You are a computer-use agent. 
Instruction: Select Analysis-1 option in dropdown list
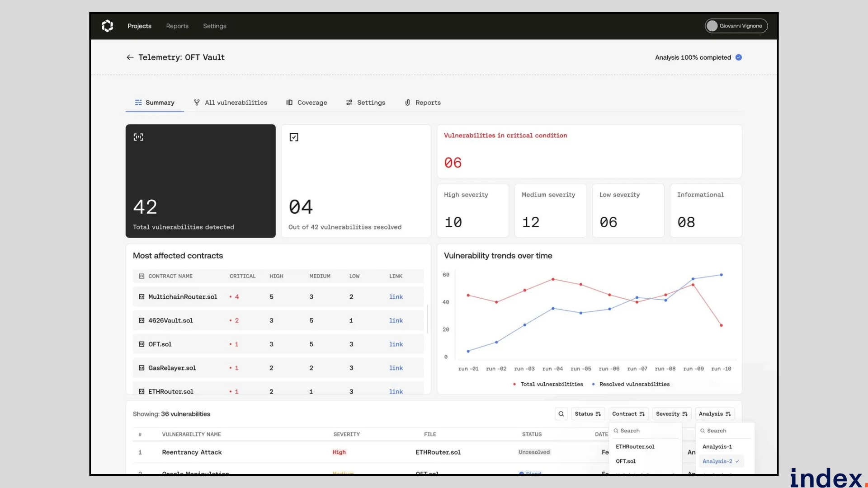[x=717, y=446]
